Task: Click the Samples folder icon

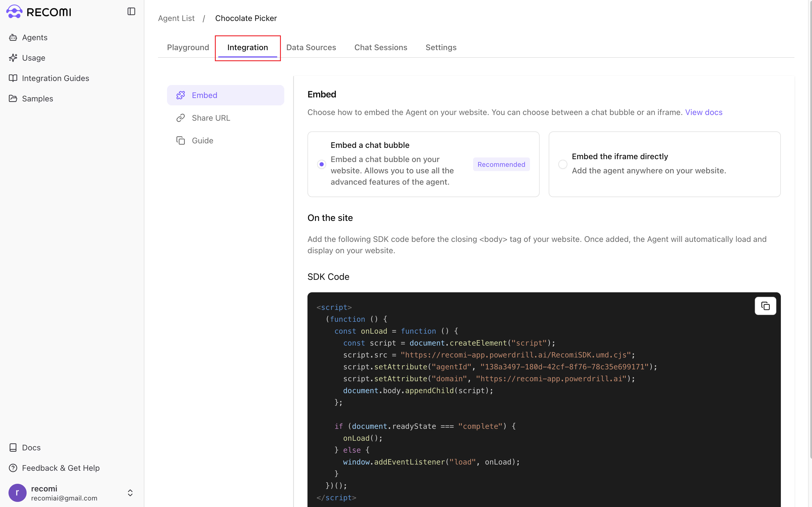Action: [13, 99]
